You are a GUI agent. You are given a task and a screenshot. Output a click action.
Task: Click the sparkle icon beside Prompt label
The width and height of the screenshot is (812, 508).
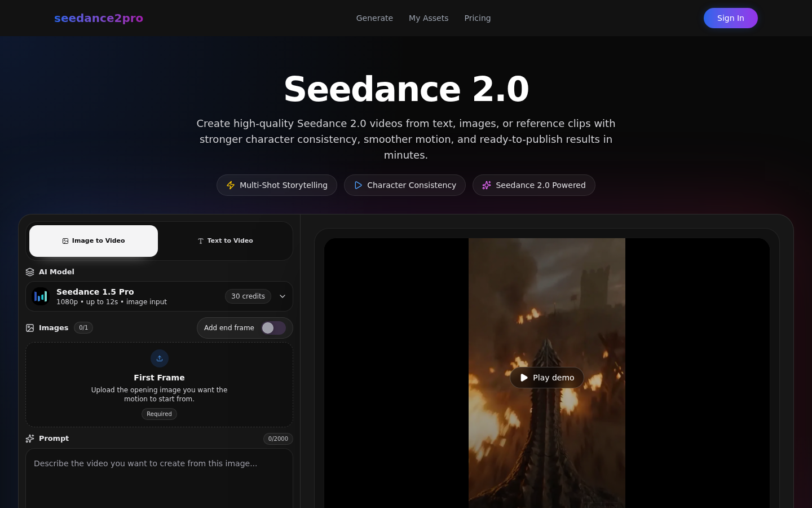pyautogui.click(x=30, y=439)
